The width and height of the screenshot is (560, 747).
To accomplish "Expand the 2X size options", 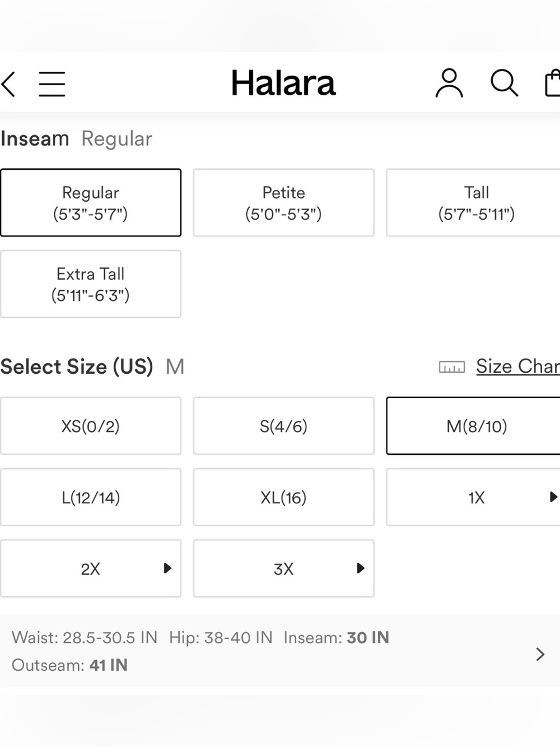I will point(167,568).
